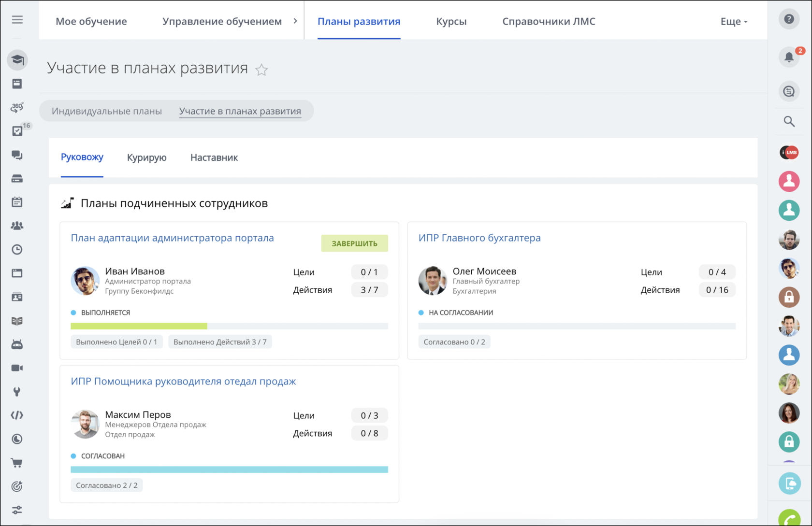Open 'ИПР Главного бухгалтера' plan
The image size is (812, 526).
(479, 238)
